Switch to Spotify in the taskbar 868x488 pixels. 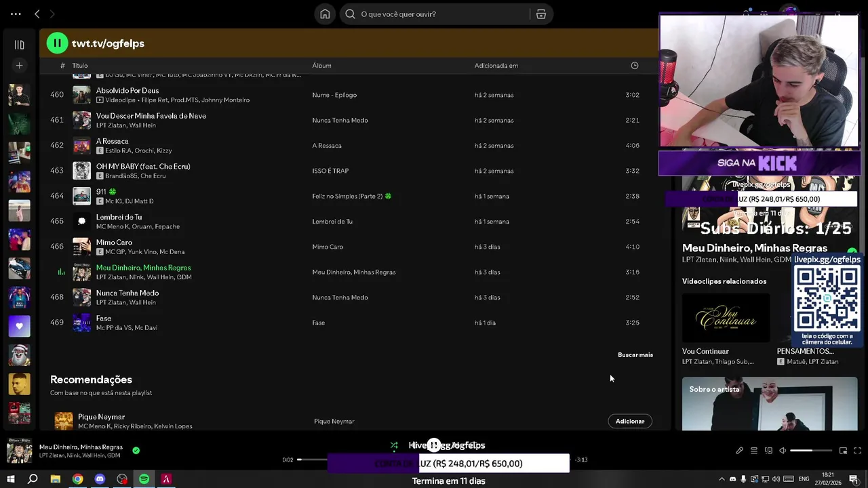(144, 479)
